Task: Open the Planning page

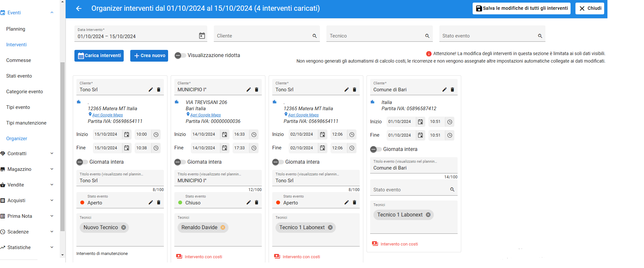Action: [x=16, y=29]
